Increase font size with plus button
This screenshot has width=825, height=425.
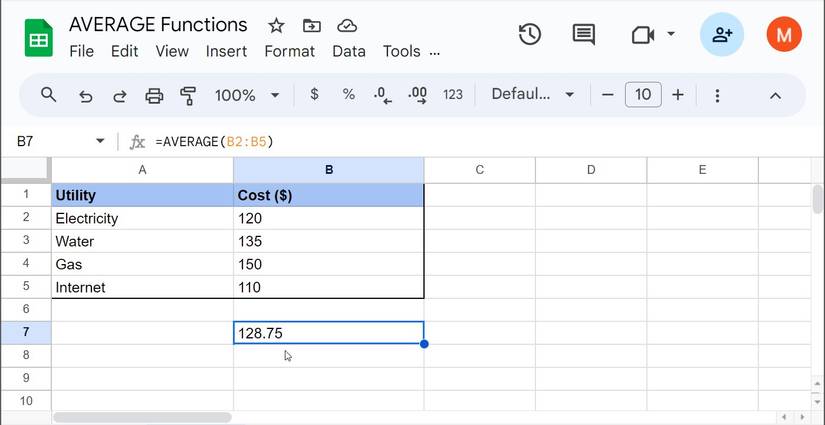click(x=678, y=95)
